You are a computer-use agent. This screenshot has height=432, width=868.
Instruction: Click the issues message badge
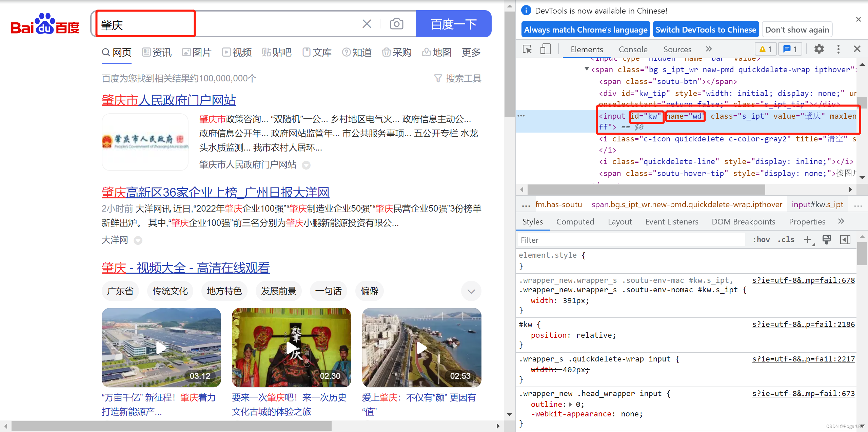pyautogui.click(x=790, y=50)
